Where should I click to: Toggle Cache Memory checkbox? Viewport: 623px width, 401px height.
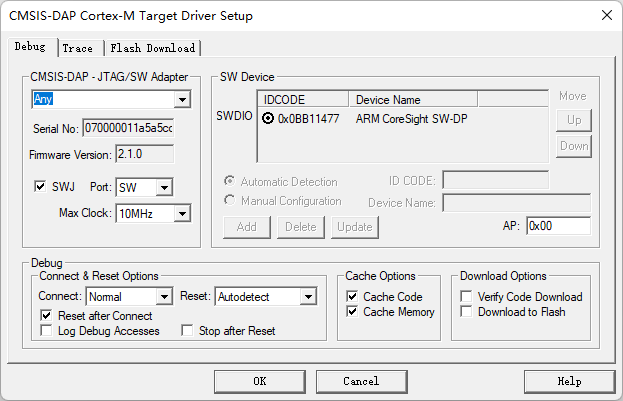point(352,312)
